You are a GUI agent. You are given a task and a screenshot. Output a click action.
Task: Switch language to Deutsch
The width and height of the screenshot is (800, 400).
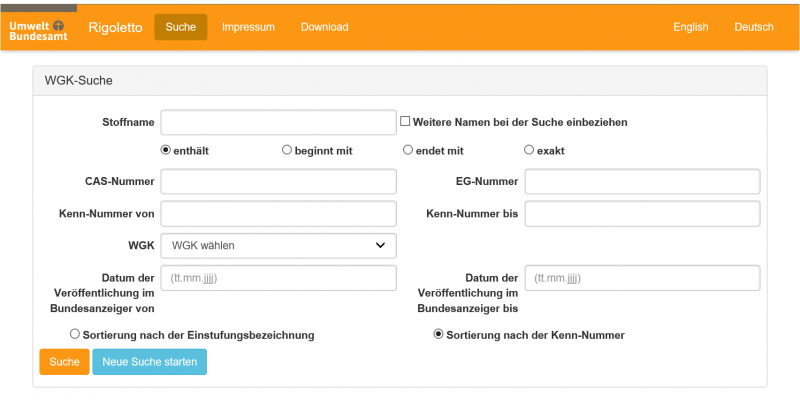pyautogui.click(x=754, y=27)
